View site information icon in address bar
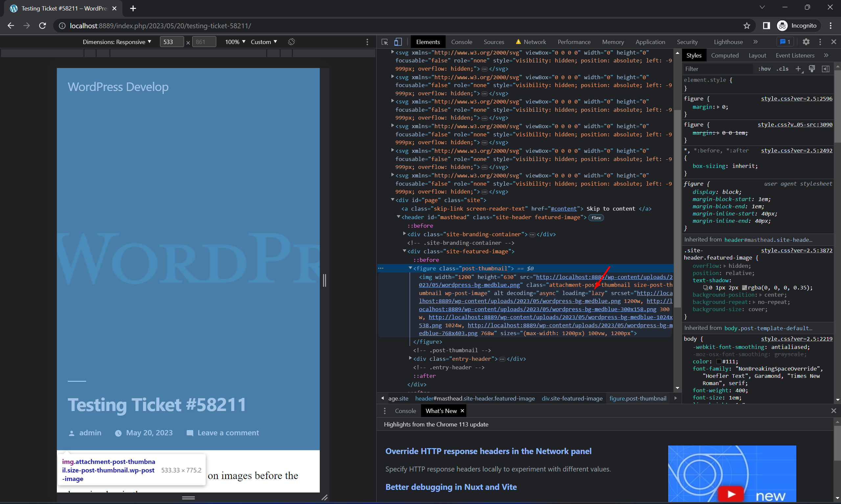841x504 pixels. pyautogui.click(x=62, y=26)
